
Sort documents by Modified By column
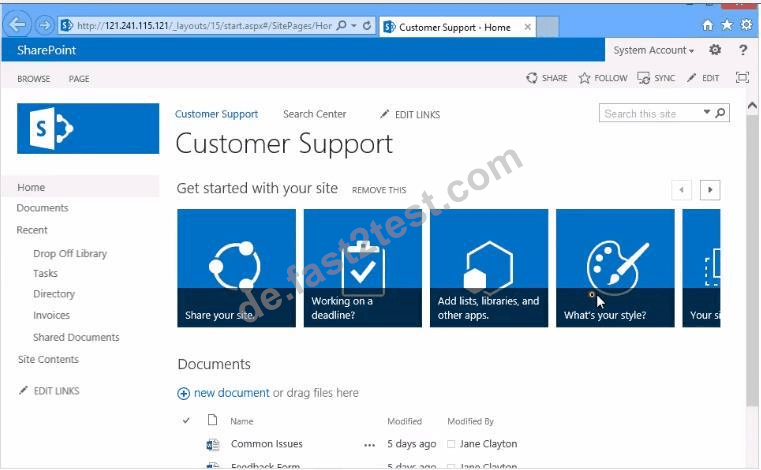coord(470,421)
